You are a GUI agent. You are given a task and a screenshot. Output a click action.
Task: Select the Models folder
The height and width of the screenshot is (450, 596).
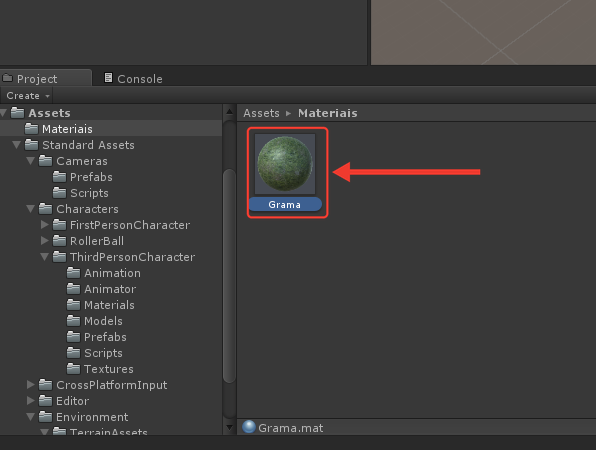103,321
